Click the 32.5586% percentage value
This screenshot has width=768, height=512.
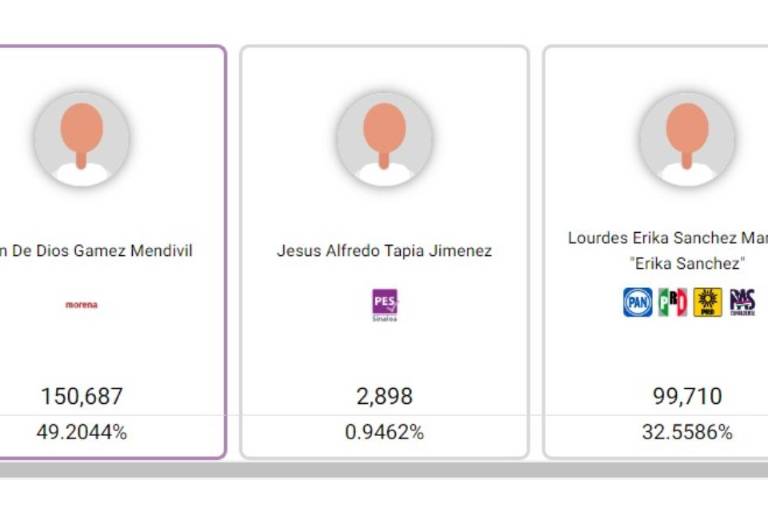pyautogui.click(x=686, y=432)
